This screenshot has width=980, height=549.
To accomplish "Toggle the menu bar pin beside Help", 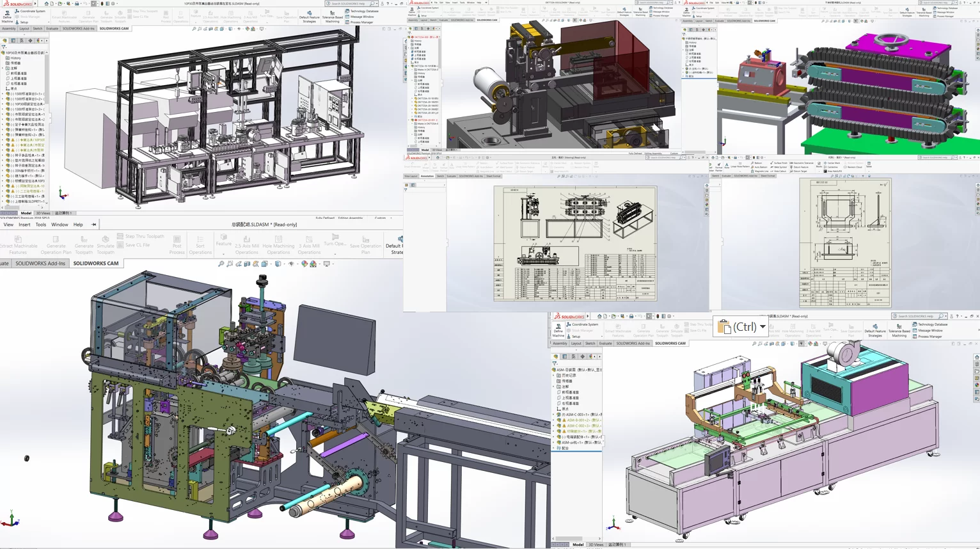I will 93,225.
